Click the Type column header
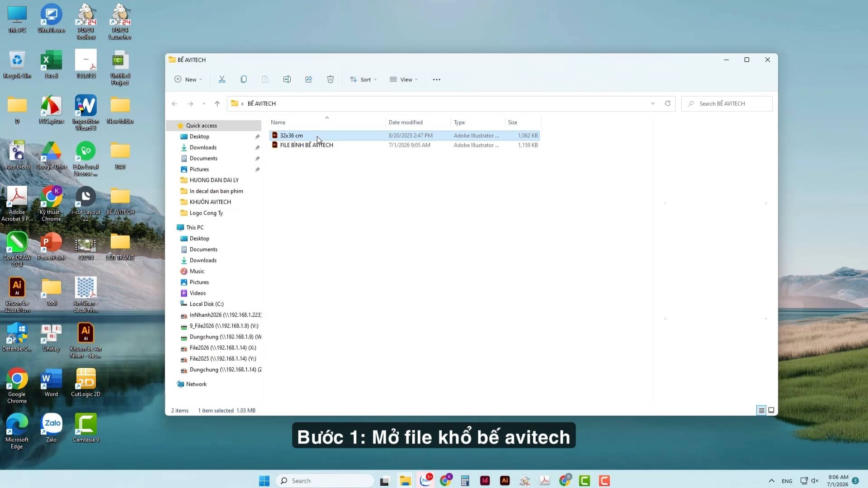 [478, 122]
